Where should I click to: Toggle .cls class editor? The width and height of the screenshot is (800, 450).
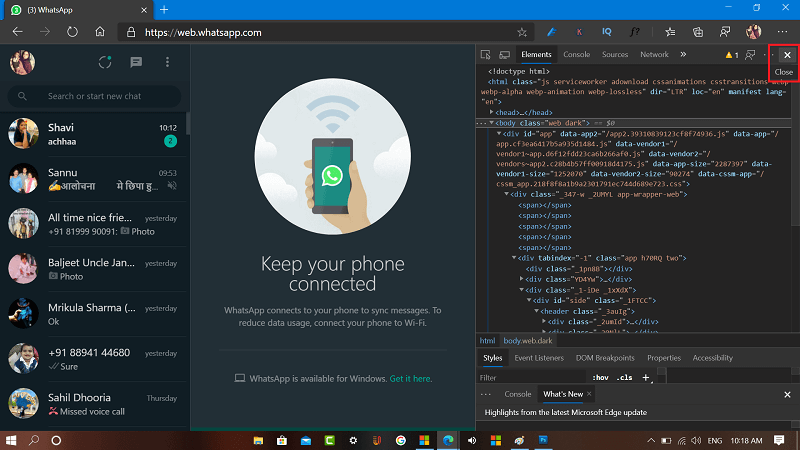(624, 378)
